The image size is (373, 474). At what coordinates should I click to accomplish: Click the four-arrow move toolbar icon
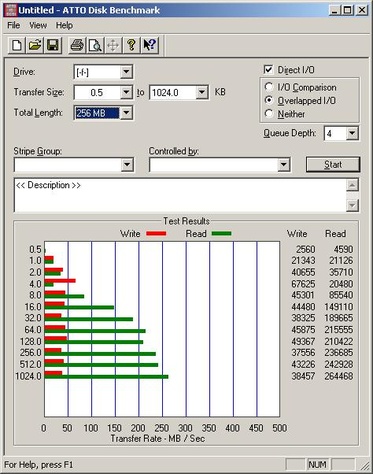click(113, 45)
